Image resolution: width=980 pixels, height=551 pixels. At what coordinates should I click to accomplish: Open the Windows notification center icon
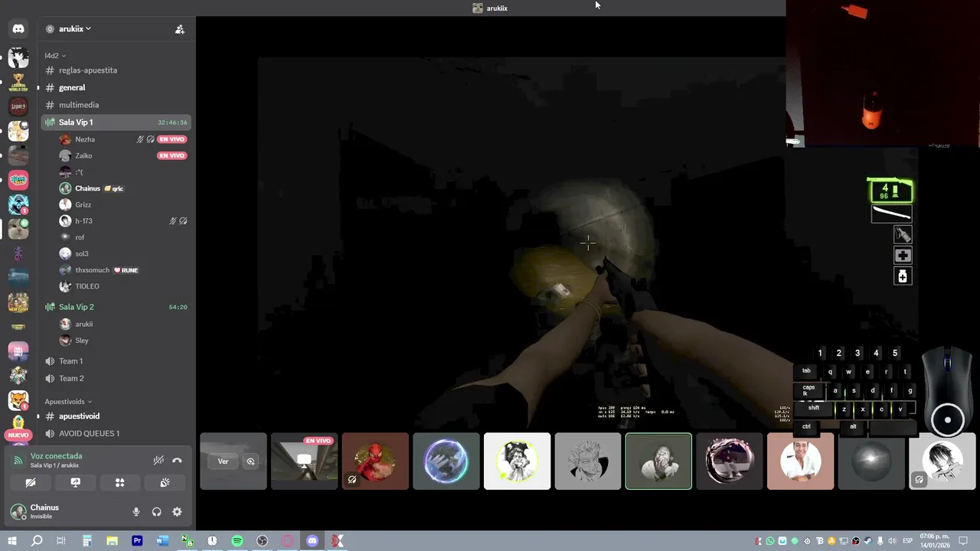pos(964,541)
